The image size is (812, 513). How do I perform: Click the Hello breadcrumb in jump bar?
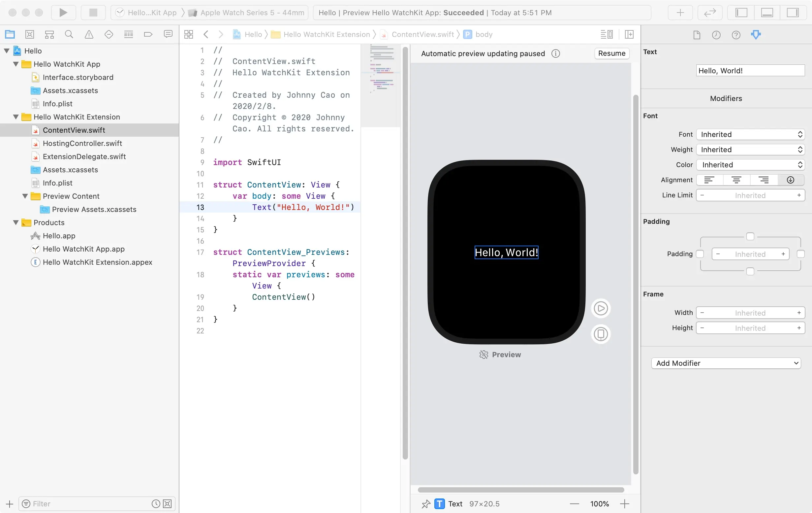coord(253,34)
